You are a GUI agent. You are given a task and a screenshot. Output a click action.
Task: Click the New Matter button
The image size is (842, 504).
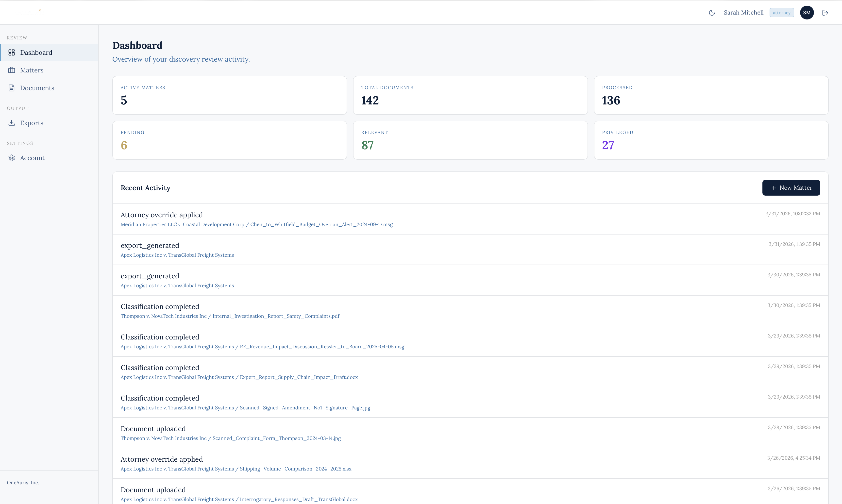coord(791,188)
